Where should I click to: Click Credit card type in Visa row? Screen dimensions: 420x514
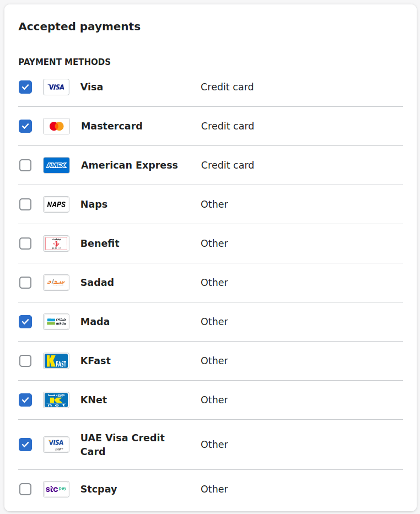click(x=227, y=87)
